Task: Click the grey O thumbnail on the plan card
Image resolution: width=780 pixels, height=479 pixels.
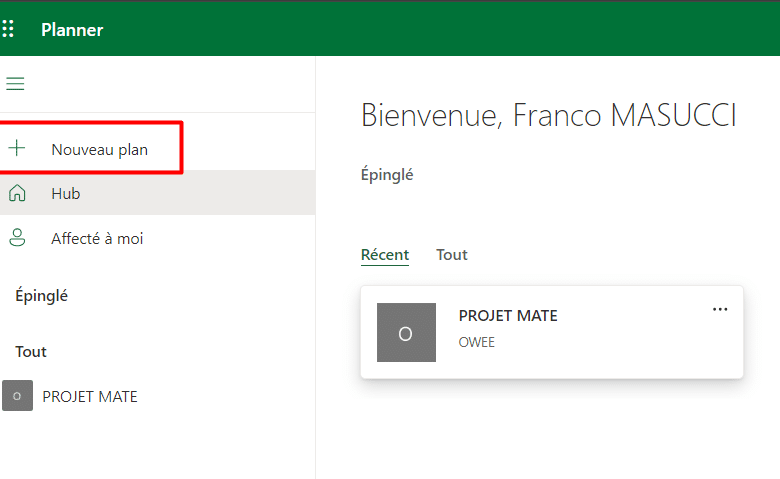Action: [406, 332]
